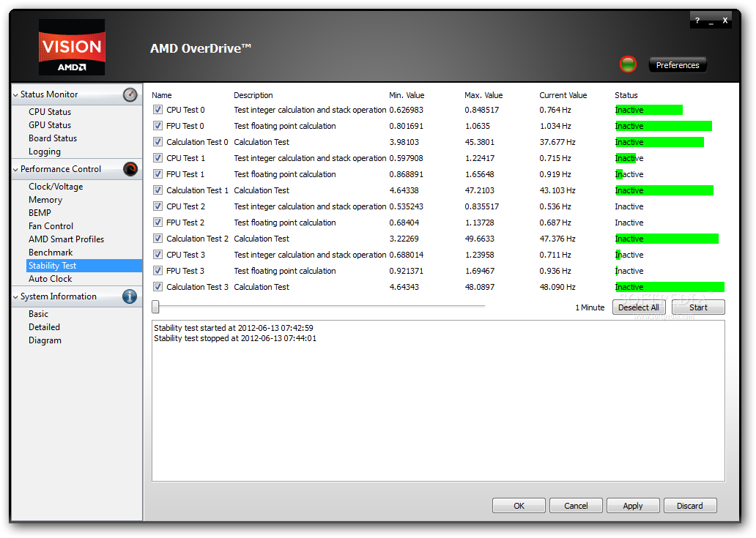This screenshot has height=538, width=756.
Task: Open the Logging page
Action: click(x=45, y=152)
